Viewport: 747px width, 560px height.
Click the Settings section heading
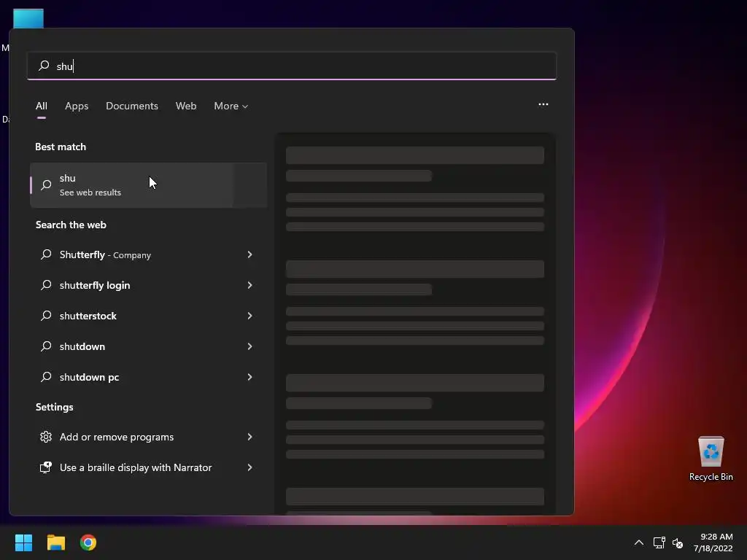54,407
